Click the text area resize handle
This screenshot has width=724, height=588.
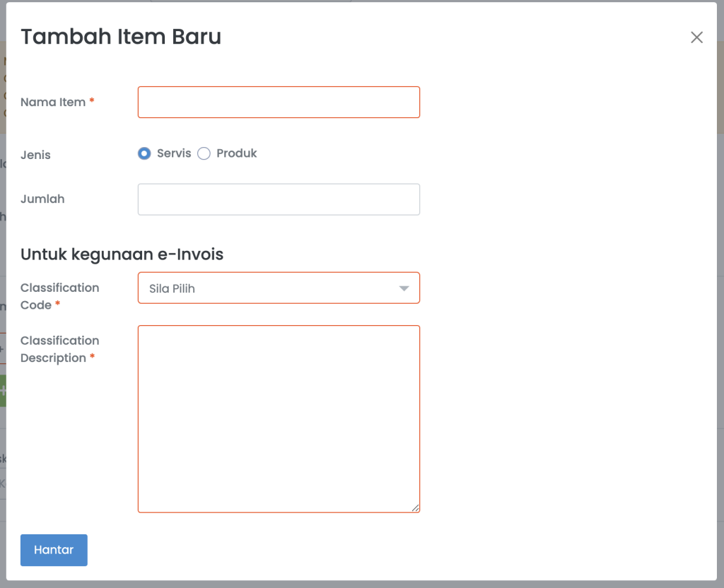[x=416, y=507]
